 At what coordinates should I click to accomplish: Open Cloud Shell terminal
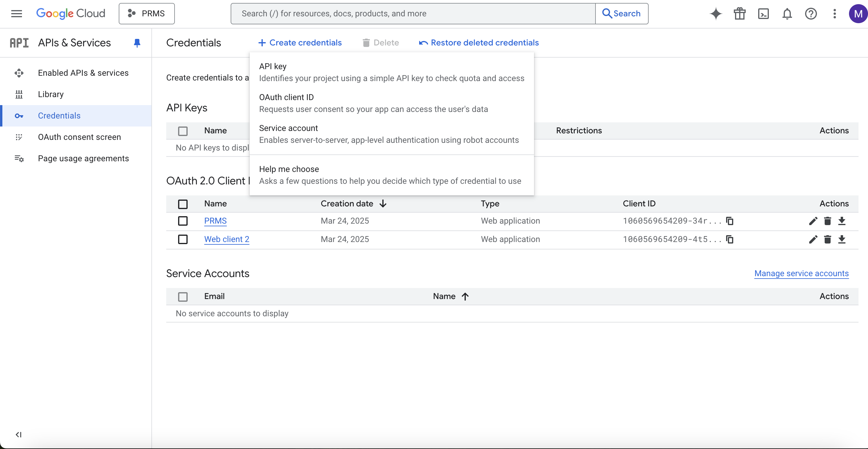click(x=764, y=13)
